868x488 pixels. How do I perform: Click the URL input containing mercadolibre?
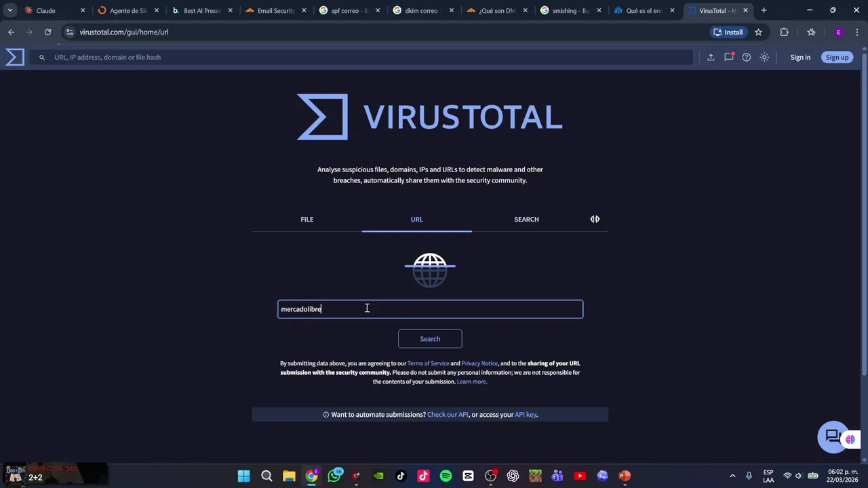(430, 309)
